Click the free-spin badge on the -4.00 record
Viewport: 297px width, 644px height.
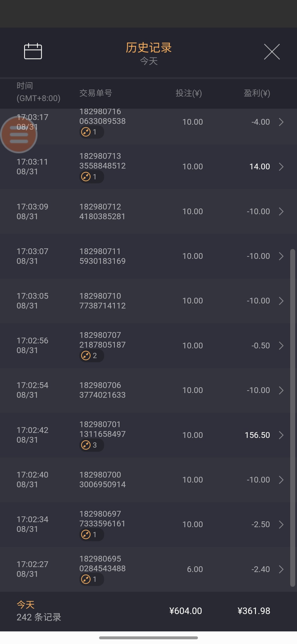pos(91,132)
